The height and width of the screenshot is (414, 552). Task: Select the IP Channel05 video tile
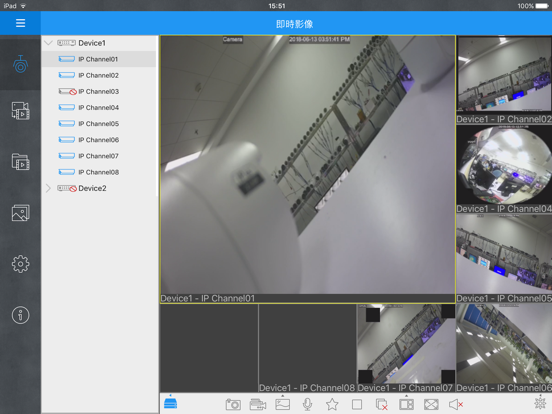click(504, 259)
